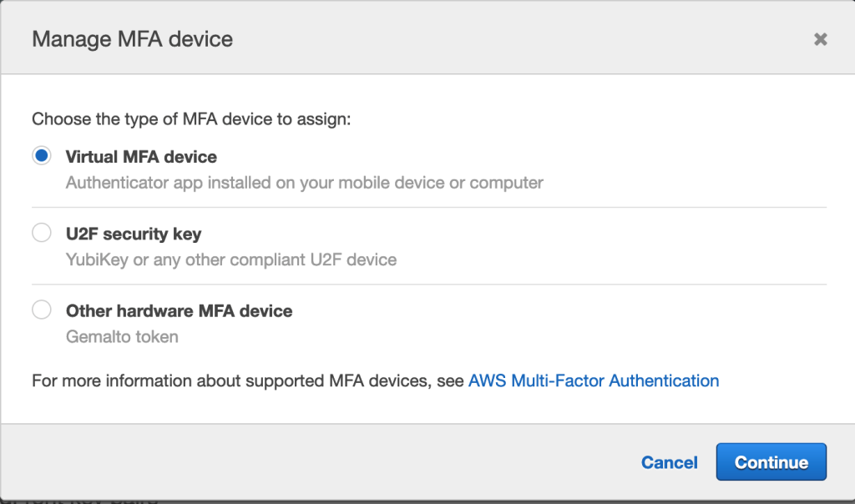This screenshot has height=504, width=855.
Task: Select the Virtual MFA device radio button
Action: click(42, 155)
